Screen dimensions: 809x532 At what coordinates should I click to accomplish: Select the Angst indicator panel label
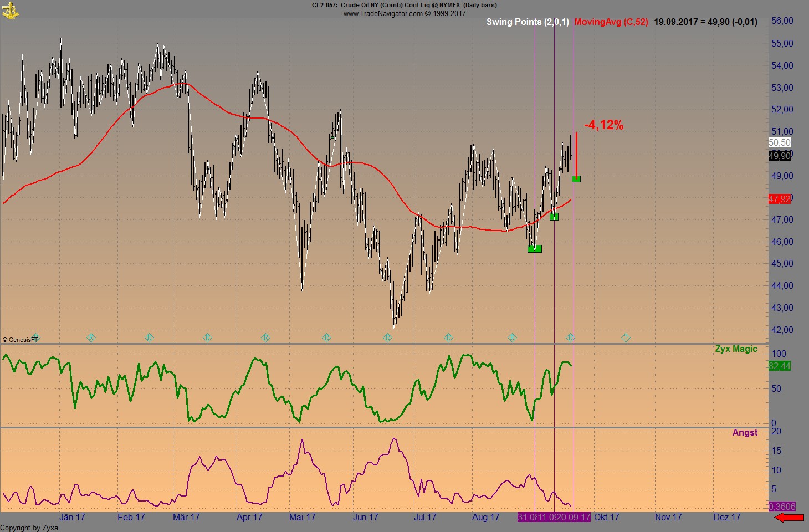[x=745, y=432]
